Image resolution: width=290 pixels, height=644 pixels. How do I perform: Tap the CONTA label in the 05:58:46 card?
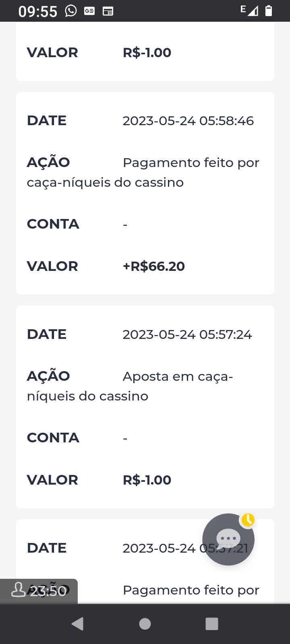pyautogui.click(x=53, y=224)
